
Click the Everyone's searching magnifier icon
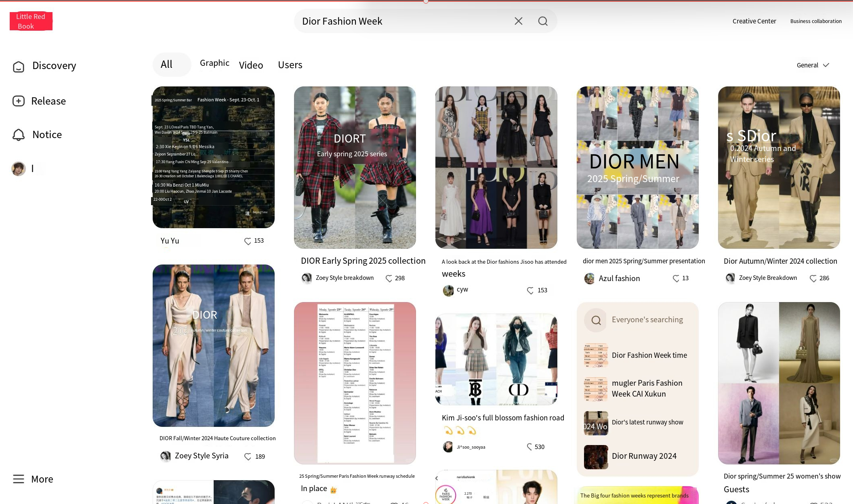(x=596, y=320)
